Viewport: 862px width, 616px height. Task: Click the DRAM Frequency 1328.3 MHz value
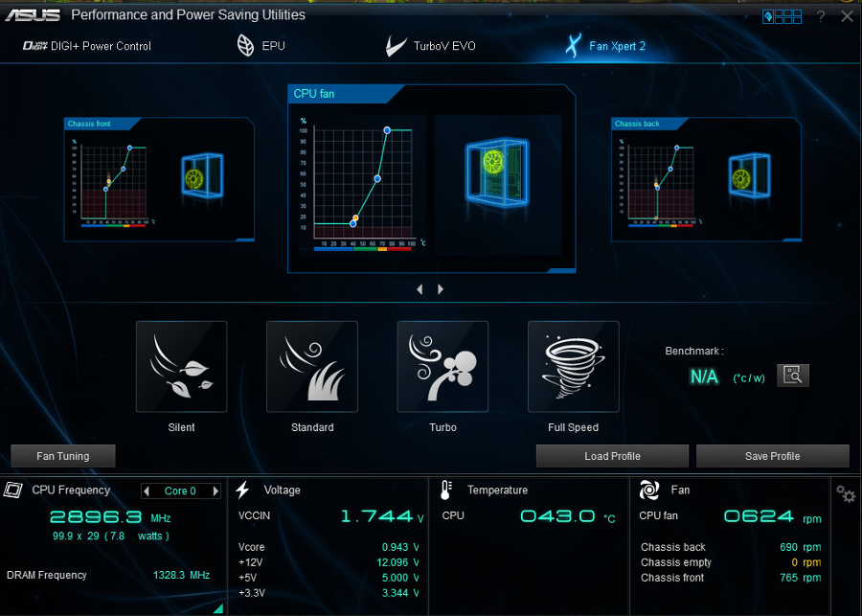point(181,576)
